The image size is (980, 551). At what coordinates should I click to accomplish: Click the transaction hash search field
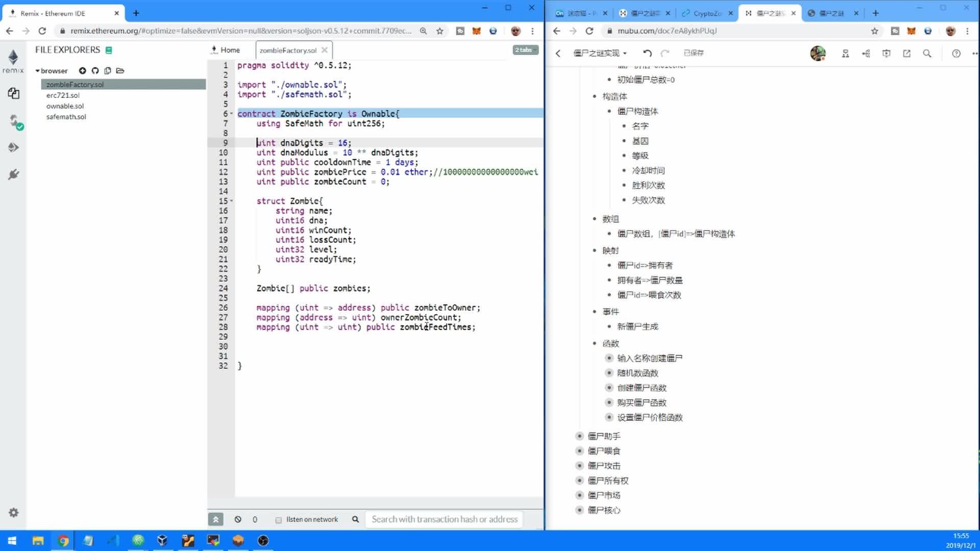(x=444, y=519)
